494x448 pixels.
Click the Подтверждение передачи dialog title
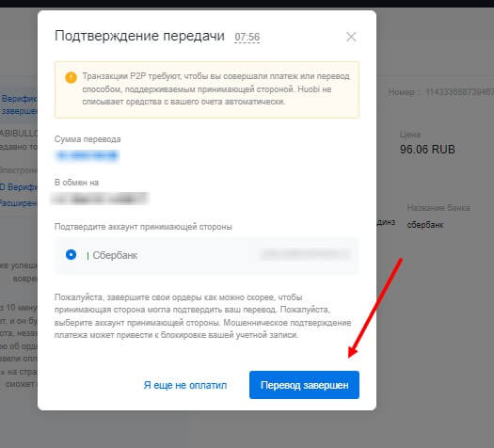point(139,36)
